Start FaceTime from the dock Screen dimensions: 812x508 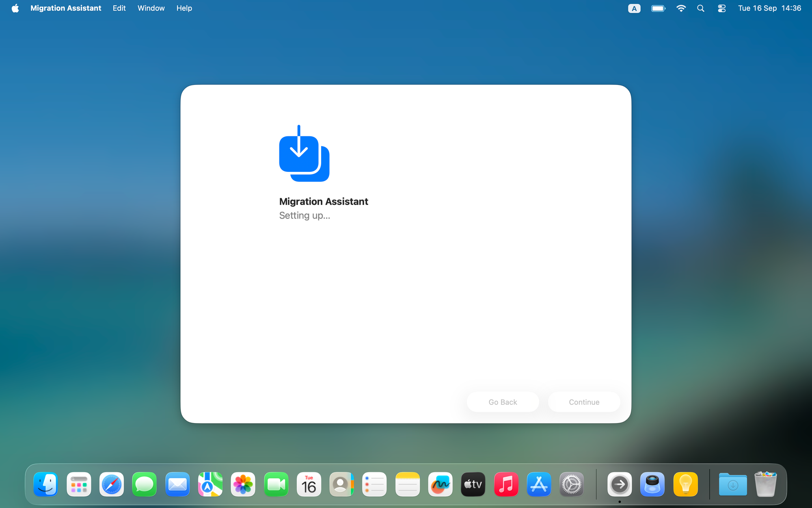click(276, 484)
